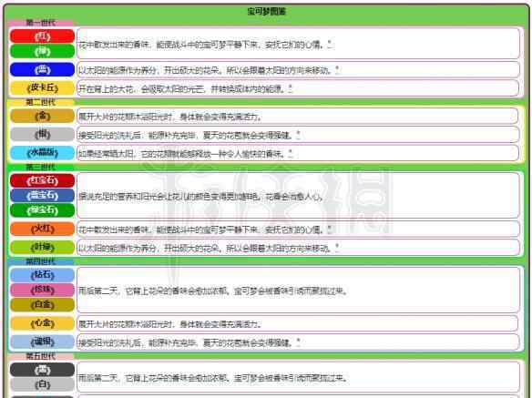Click the 展开大片的花瓣 description in the 心金 row

pos(170,324)
